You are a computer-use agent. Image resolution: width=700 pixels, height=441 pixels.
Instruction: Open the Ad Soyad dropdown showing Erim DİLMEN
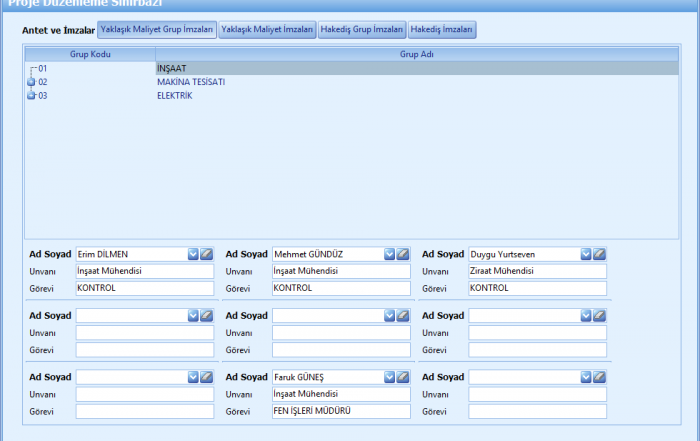[x=193, y=254]
